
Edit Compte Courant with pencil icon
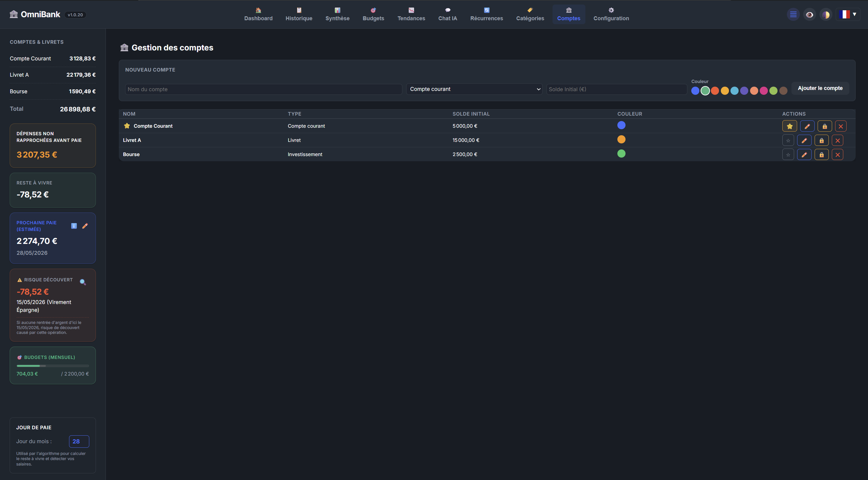(807, 126)
